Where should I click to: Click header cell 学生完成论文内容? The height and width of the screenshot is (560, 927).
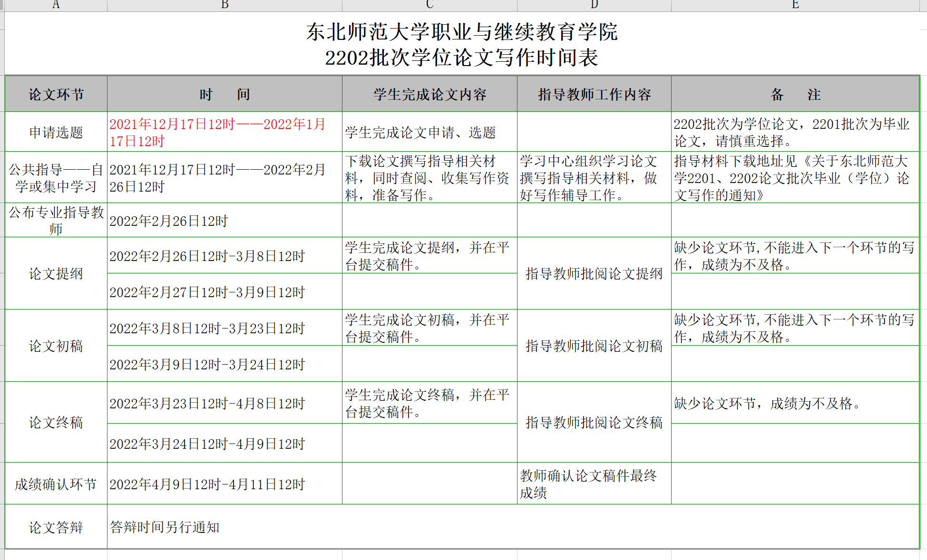coord(429,94)
